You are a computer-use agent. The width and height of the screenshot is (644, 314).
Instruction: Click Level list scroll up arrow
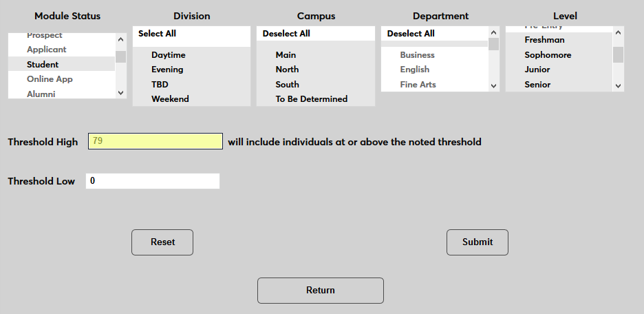click(618, 32)
